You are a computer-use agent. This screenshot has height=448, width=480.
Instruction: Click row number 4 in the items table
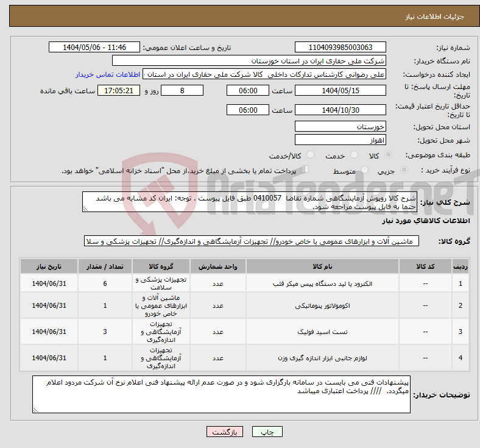(x=461, y=358)
